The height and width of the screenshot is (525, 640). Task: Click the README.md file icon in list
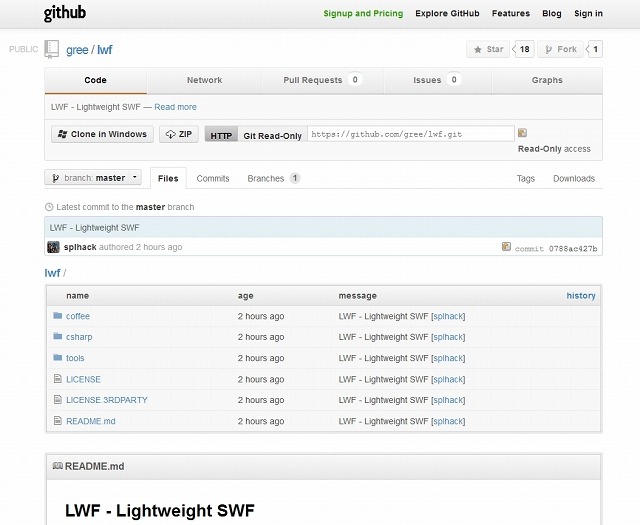pos(58,420)
